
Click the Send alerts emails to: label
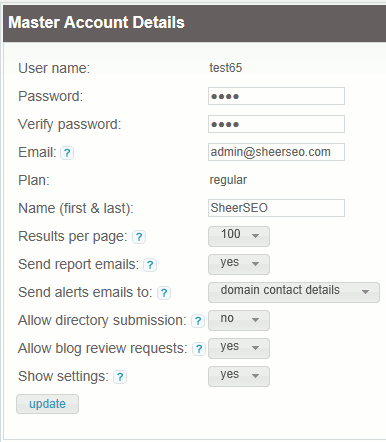[85, 292]
